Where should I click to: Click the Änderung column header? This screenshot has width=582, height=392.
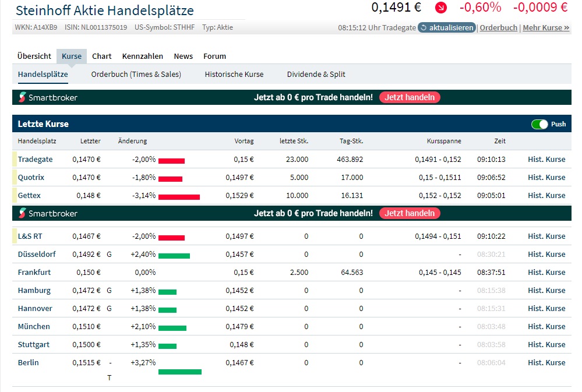[132, 141]
